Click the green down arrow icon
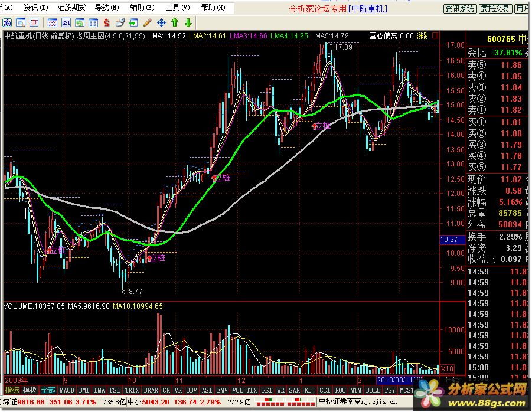 tap(188, 22)
